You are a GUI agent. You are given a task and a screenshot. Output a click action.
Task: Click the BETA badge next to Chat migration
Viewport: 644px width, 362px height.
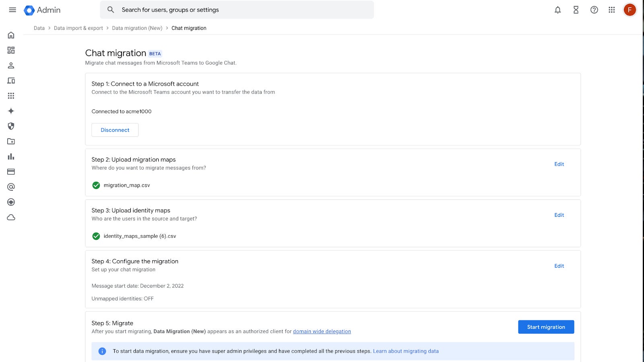pos(155,53)
